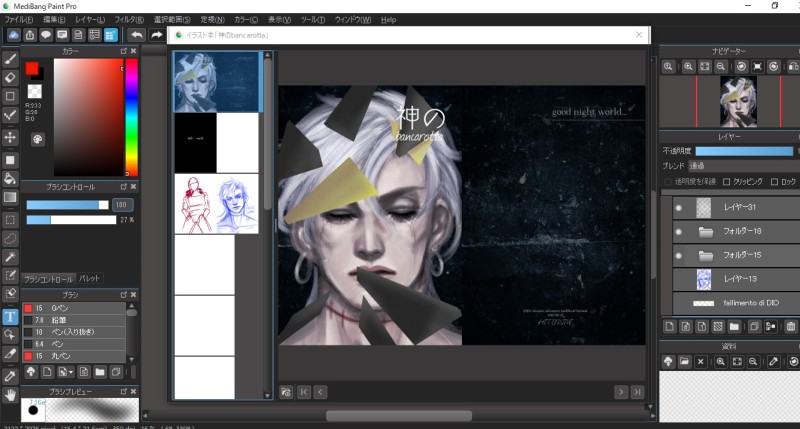This screenshot has width=800, height=429.
Task: Select the Move tool
Action: pyautogui.click(x=10, y=137)
